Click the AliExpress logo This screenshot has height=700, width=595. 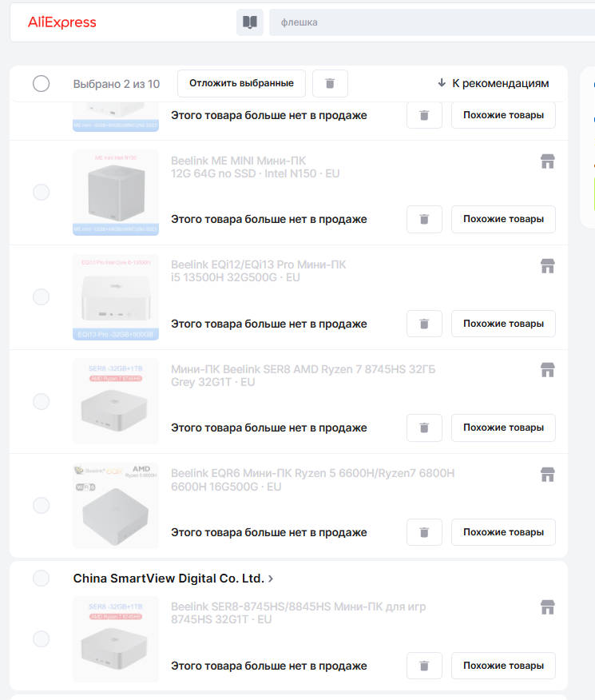62,22
